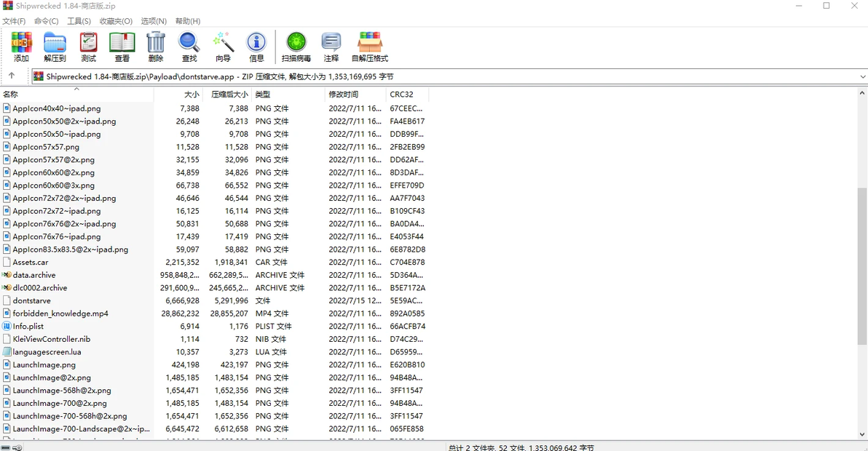This screenshot has width=868, height=451.
Task: Open the 文件(F) menu
Action: 14,21
